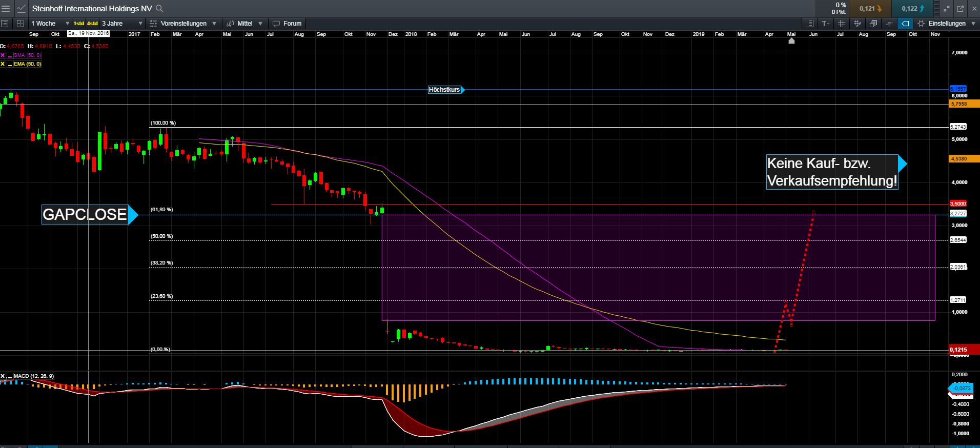Click the 0,122 buy price button

(913, 9)
